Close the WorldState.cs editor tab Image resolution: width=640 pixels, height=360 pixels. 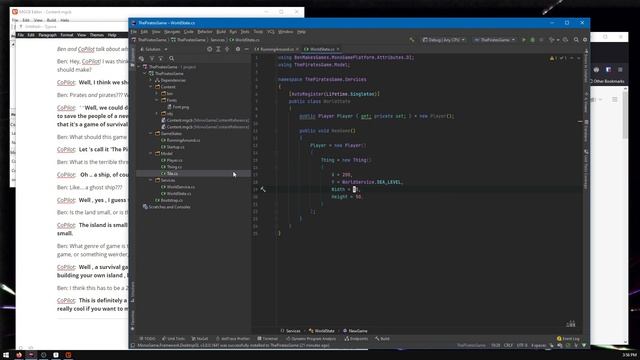tap(338, 49)
